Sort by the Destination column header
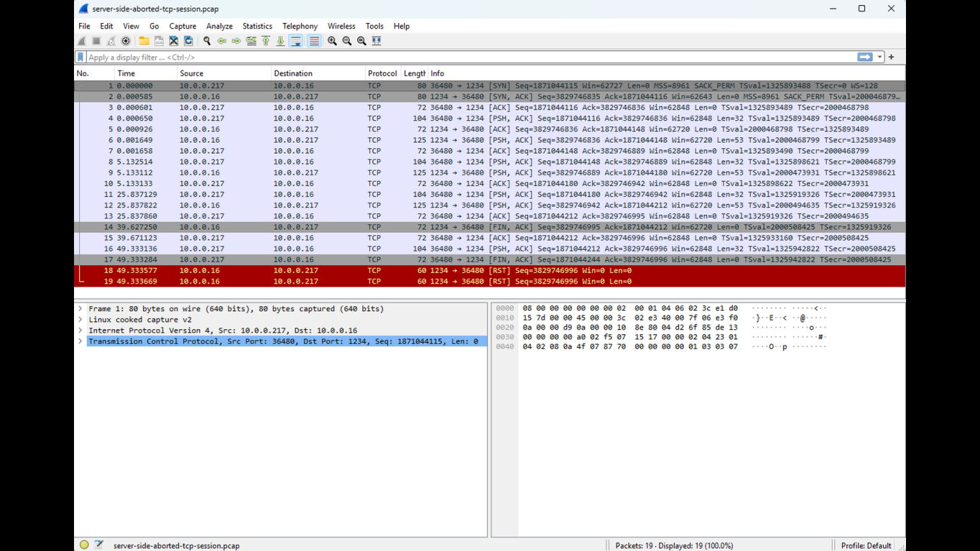Viewport: 980px width, 551px height. [318, 73]
